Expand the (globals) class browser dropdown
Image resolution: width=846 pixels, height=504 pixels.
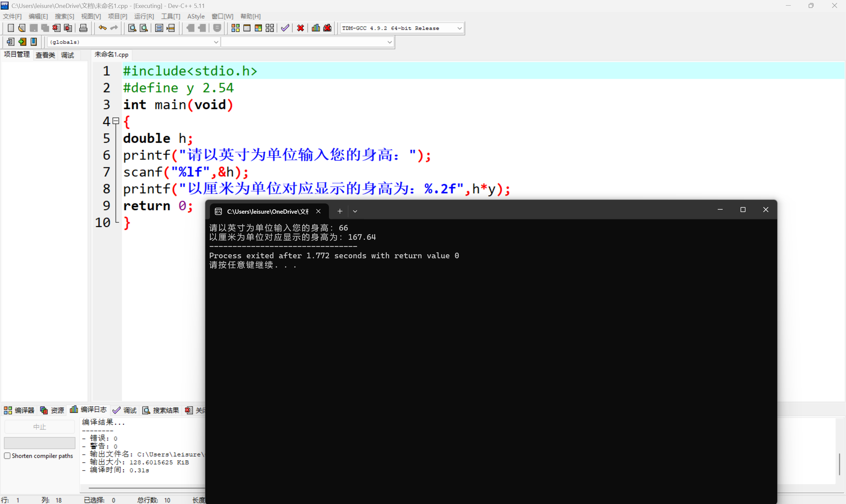coord(216,42)
